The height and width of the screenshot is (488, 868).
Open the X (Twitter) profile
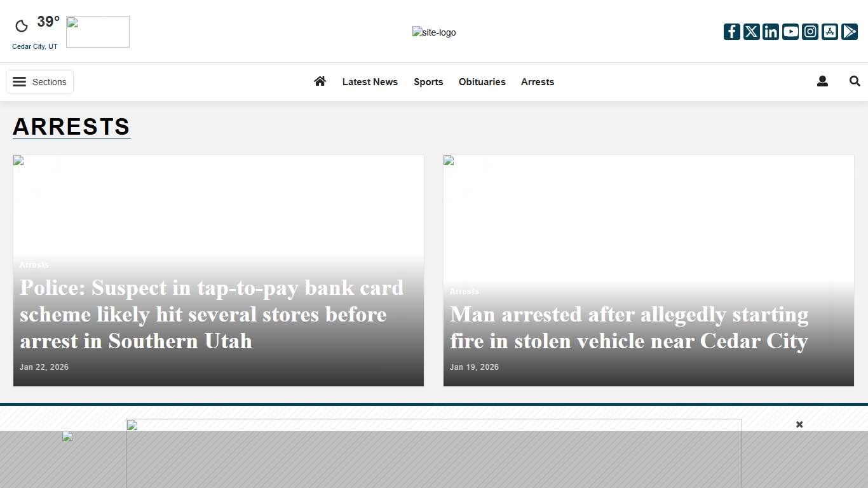[751, 31]
